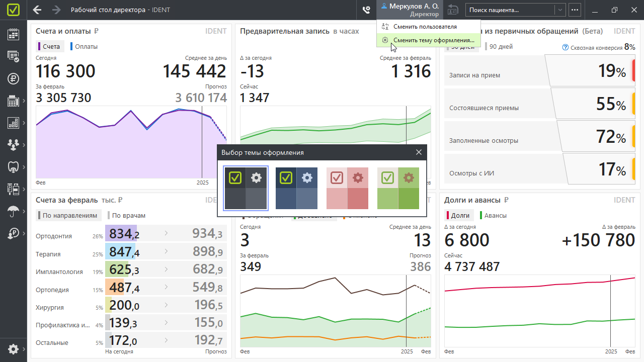Click help icon beside Сквозная конверсия
Viewport: 644px width, 362px height.
coord(565,48)
